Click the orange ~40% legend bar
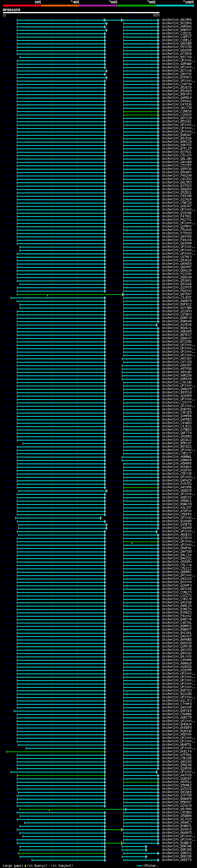197x868 pixels. (60, 6)
